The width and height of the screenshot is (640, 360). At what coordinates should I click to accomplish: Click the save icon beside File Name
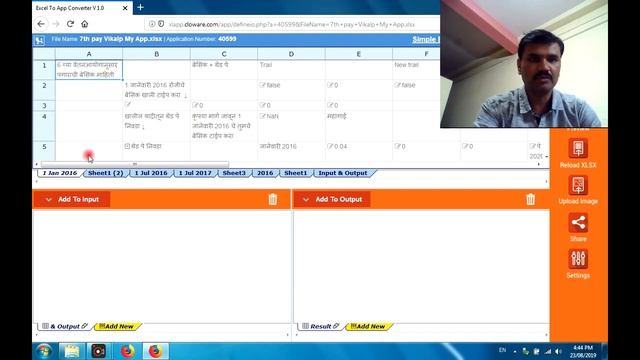[40, 40]
